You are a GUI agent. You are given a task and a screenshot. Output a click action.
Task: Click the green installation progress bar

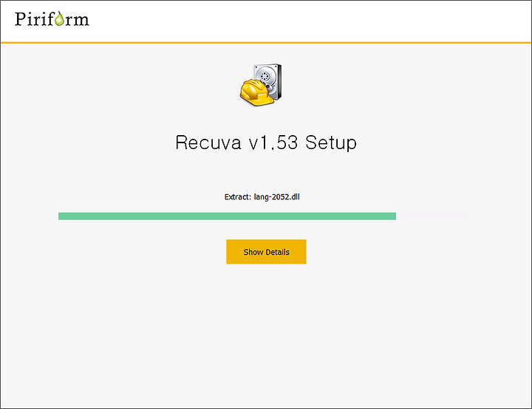coord(263,216)
